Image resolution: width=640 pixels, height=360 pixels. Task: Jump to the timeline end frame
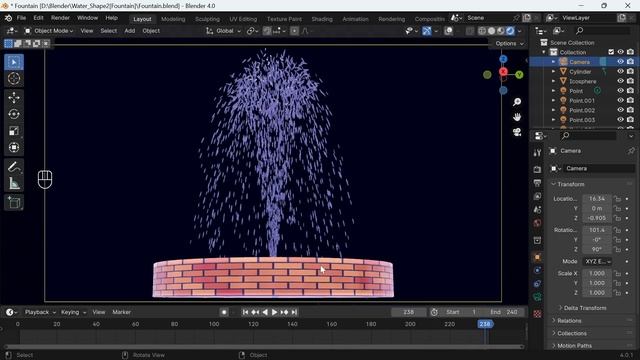294,312
